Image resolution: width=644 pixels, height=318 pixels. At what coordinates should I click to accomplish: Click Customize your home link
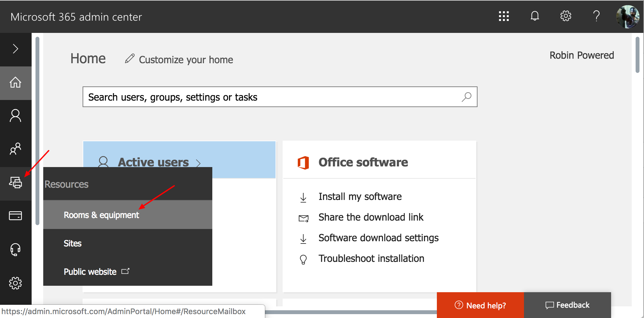point(186,60)
